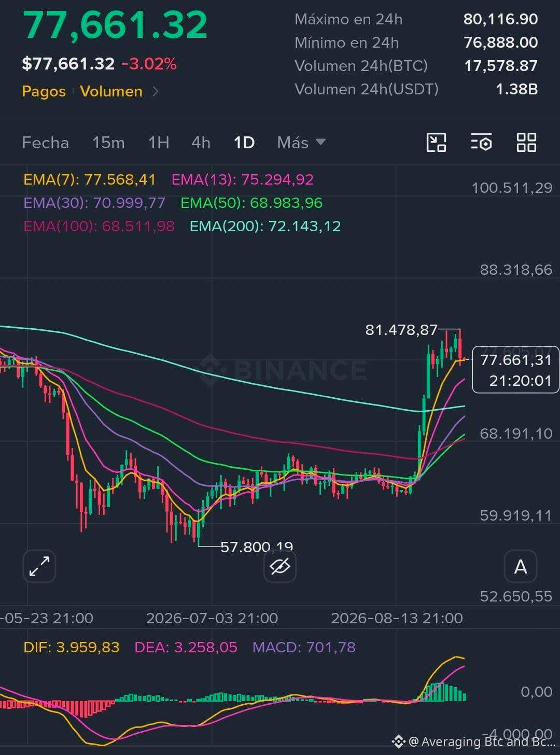Viewport: 560px width, 755px height.
Task: Click the 52.650,55 price axis label
Action: click(x=516, y=596)
